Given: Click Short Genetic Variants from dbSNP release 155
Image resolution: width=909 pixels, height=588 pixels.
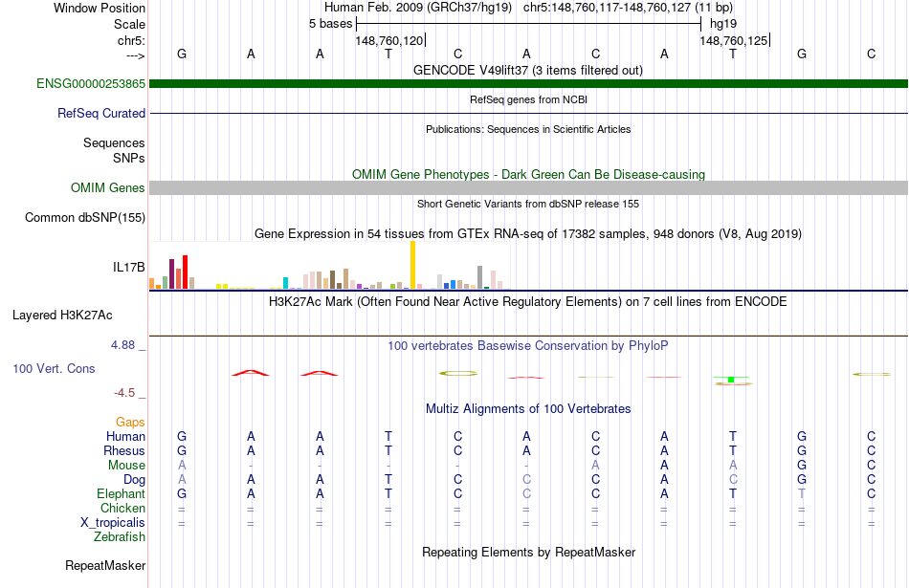Looking at the screenshot, I should (528, 204).
